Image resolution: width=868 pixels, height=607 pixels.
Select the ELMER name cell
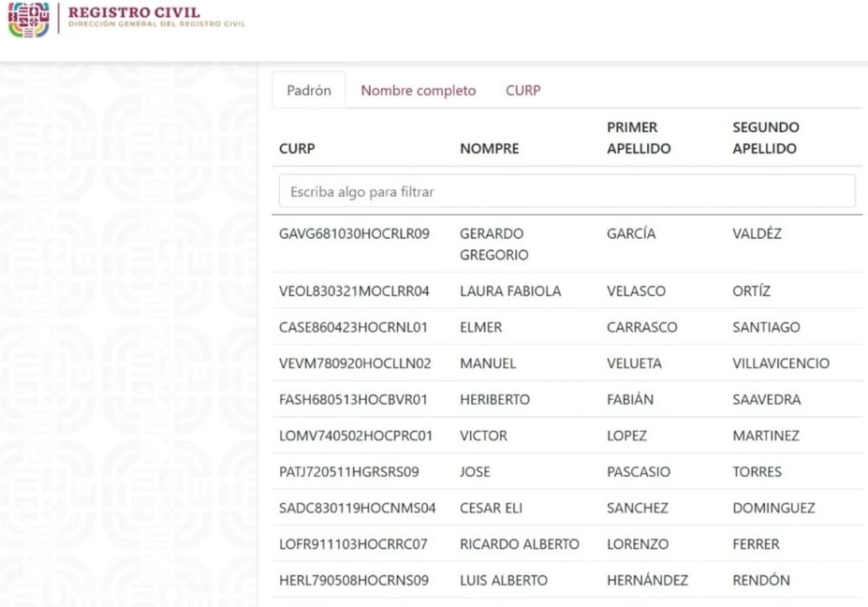click(x=480, y=328)
